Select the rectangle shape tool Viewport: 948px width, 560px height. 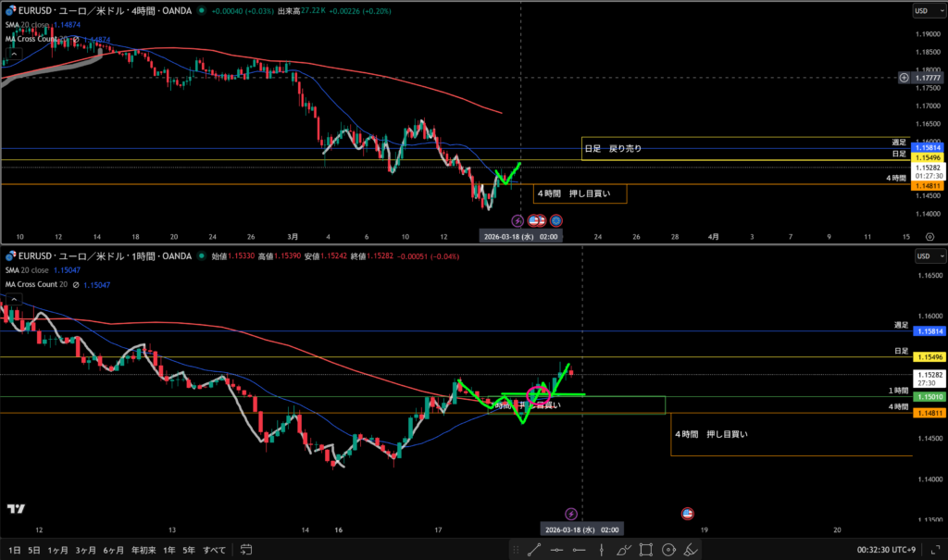646,550
